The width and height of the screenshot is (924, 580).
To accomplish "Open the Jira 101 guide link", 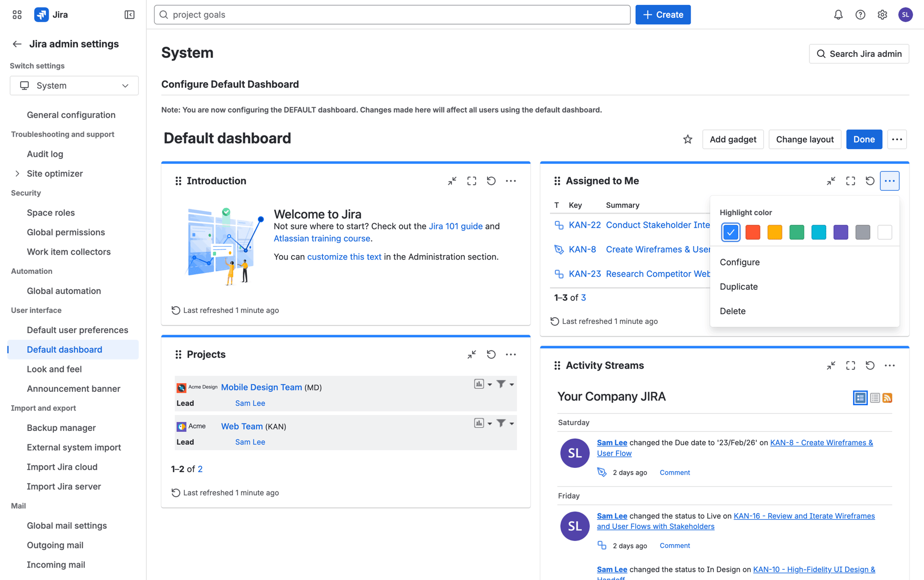I will click(x=456, y=226).
